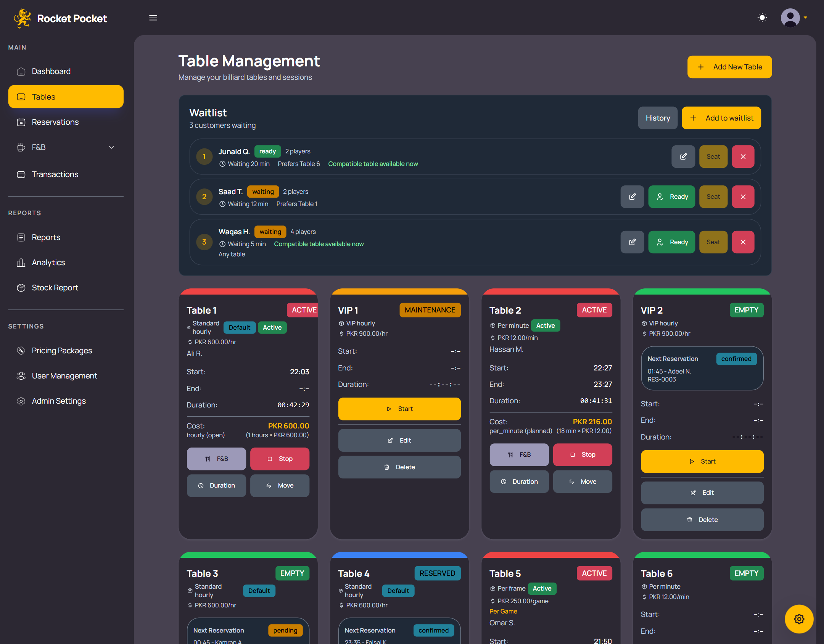The height and width of the screenshot is (644, 824).
Task: Edit Waqas H. waitlist entry
Action: click(x=632, y=242)
